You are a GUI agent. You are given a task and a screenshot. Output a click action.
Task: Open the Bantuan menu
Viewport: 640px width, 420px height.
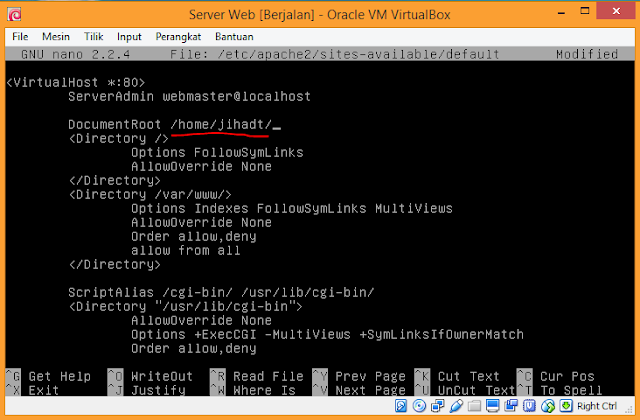click(234, 37)
